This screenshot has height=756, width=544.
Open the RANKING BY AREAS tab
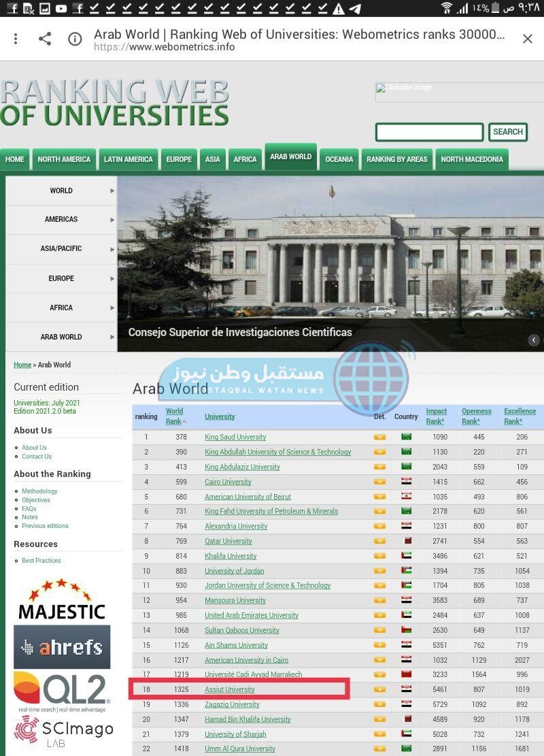pos(397,159)
